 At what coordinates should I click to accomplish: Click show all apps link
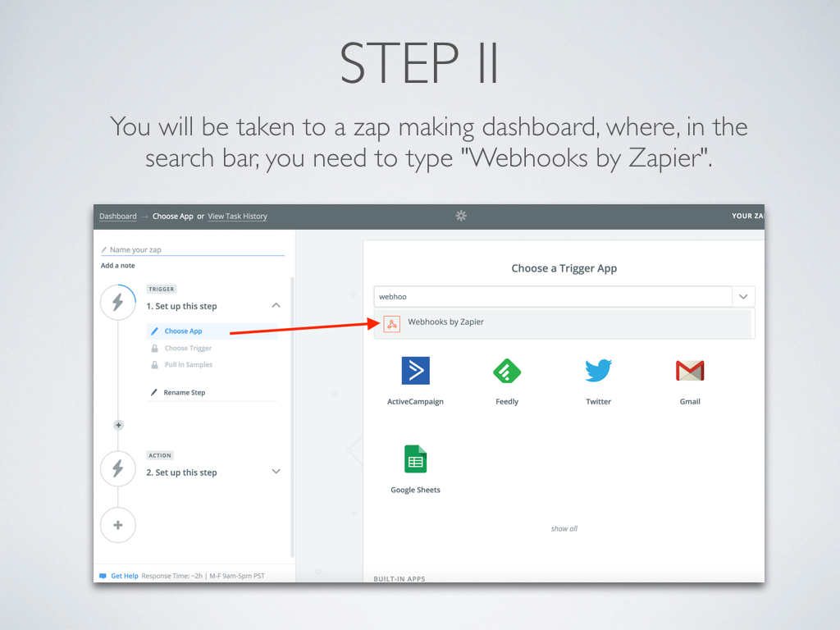564,529
